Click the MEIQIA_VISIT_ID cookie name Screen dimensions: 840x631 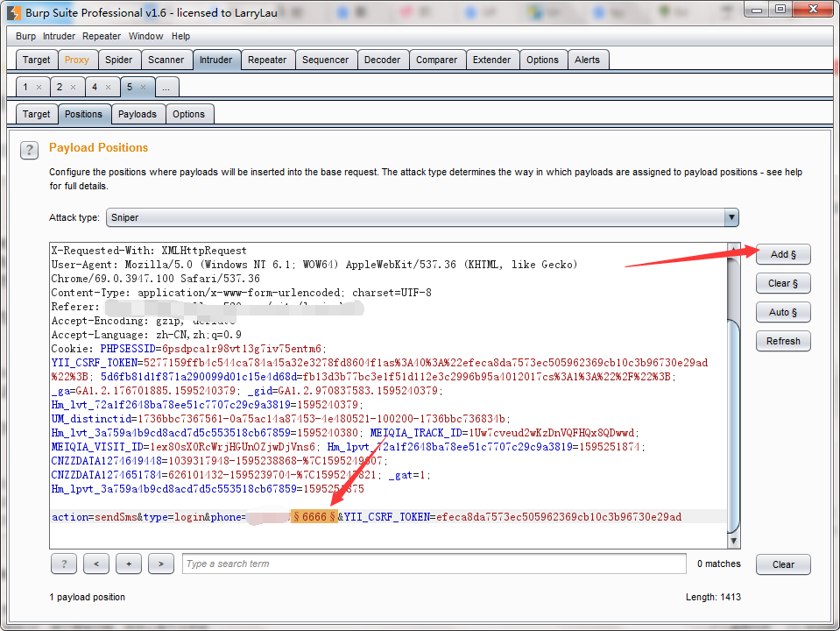tap(97, 447)
